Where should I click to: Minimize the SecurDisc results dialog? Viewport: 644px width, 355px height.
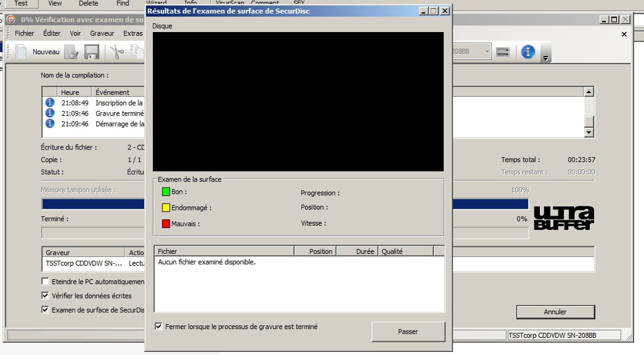click(423, 11)
